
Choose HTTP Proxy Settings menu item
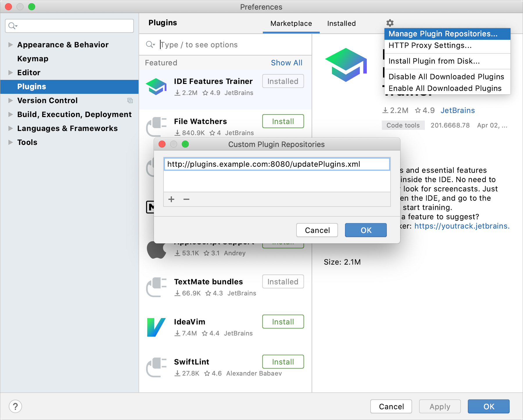point(447,46)
